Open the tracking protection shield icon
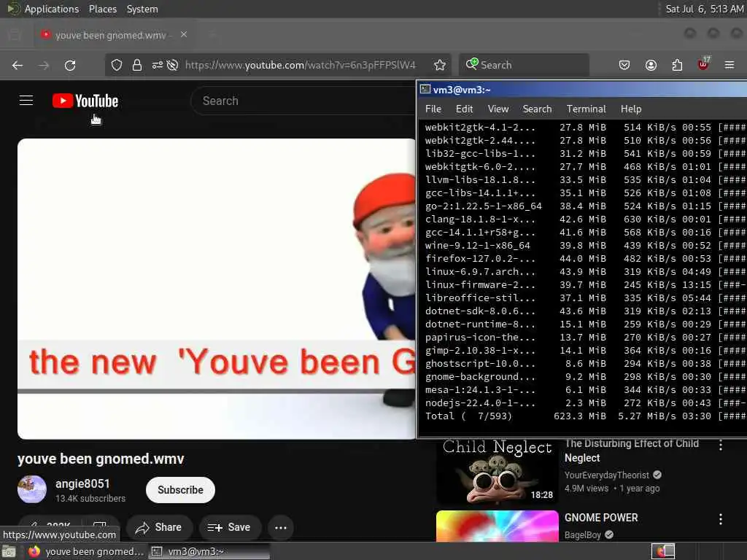Viewport: 747px width, 560px height. click(x=117, y=65)
